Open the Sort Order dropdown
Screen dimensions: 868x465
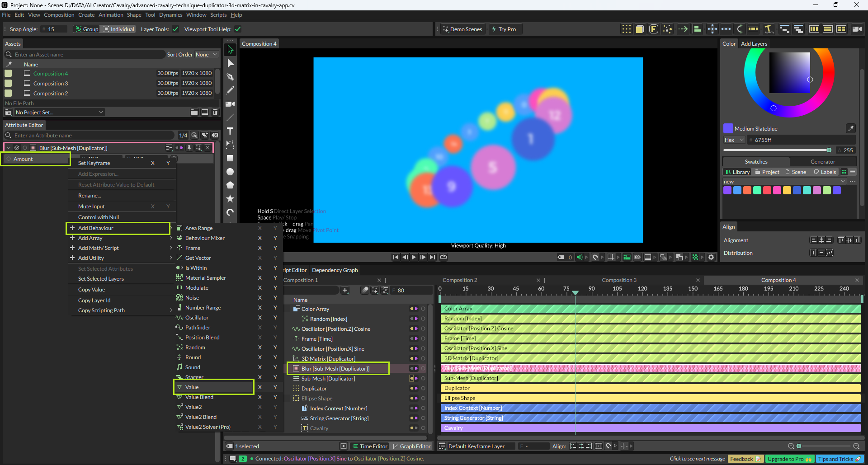(x=206, y=55)
